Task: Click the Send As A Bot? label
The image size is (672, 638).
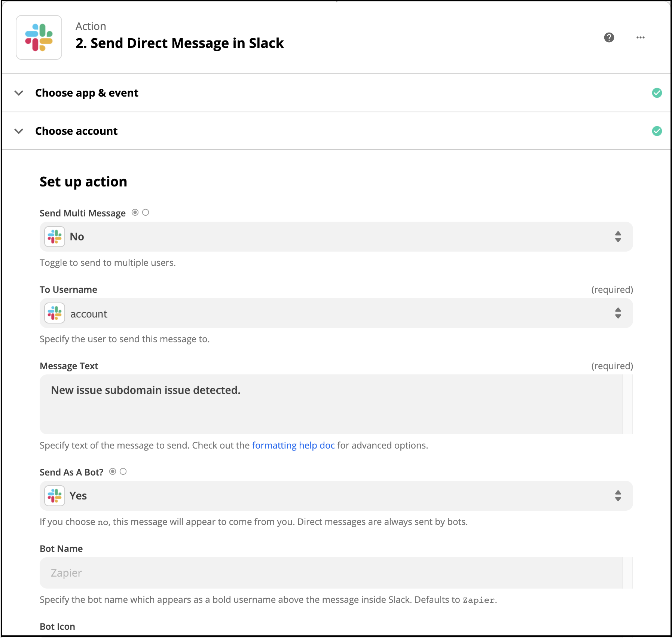Action: [x=71, y=473]
